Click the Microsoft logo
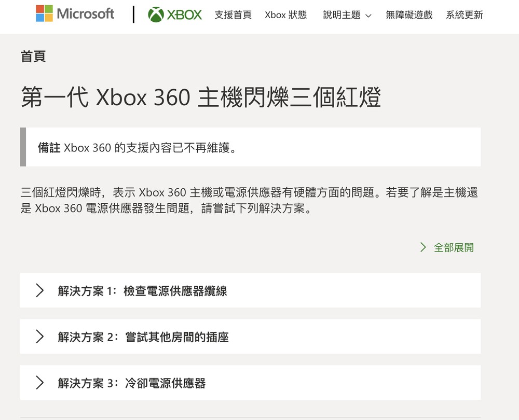The width and height of the screenshot is (519, 420). pyautogui.click(x=74, y=14)
